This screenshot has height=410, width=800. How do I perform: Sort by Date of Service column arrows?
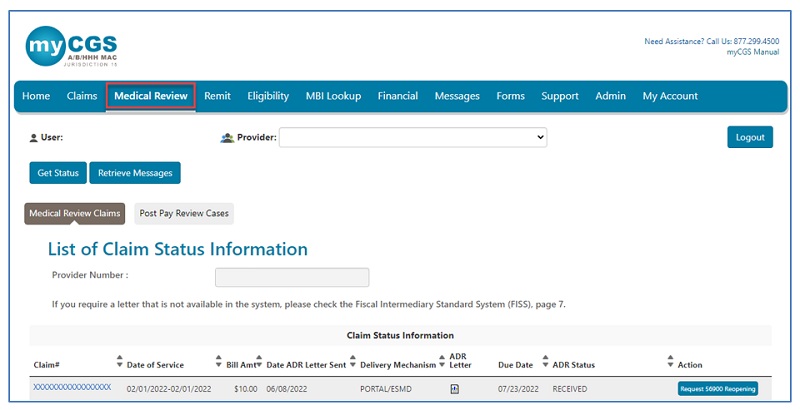coord(219,362)
